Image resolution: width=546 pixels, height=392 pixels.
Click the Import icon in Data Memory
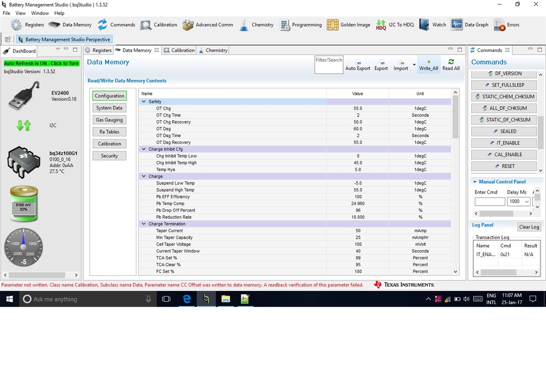(x=401, y=63)
